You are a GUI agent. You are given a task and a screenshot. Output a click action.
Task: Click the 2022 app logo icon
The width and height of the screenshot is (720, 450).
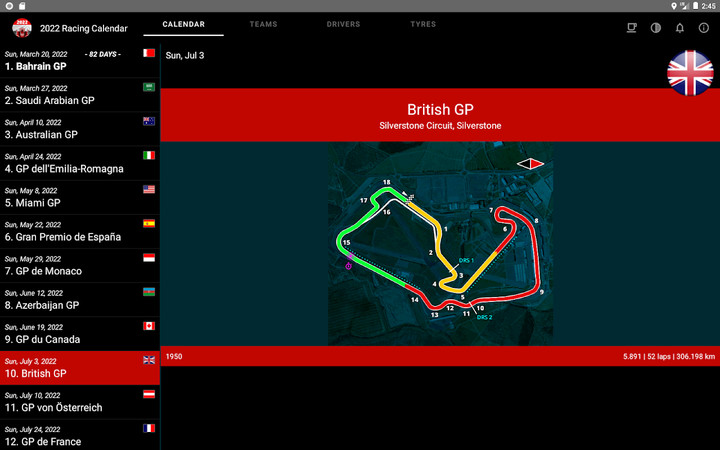[x=21, y=27]
